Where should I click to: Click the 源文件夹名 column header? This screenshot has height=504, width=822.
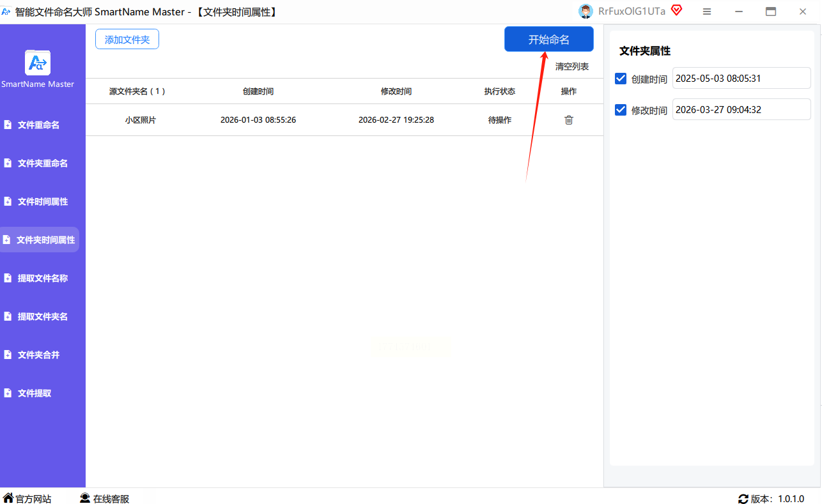(137, 91)
